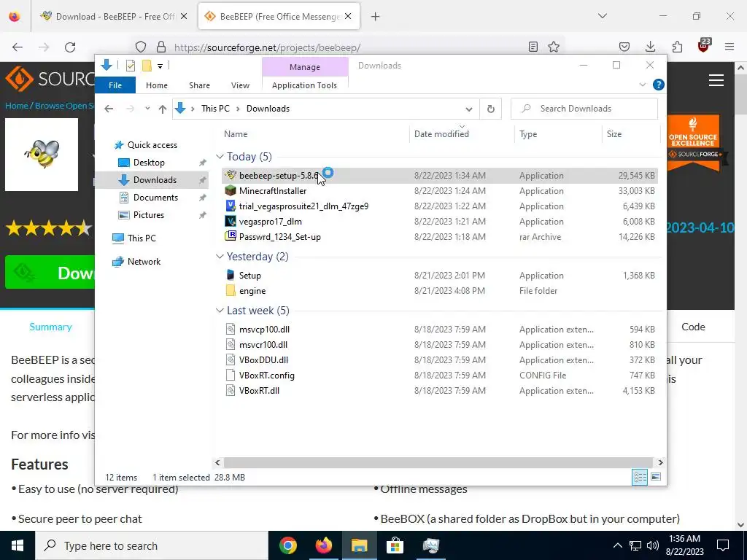Switch to details view layout icon
Image resolution: width=747 pixels, height=560 pixels.
[x=639, y=477]
